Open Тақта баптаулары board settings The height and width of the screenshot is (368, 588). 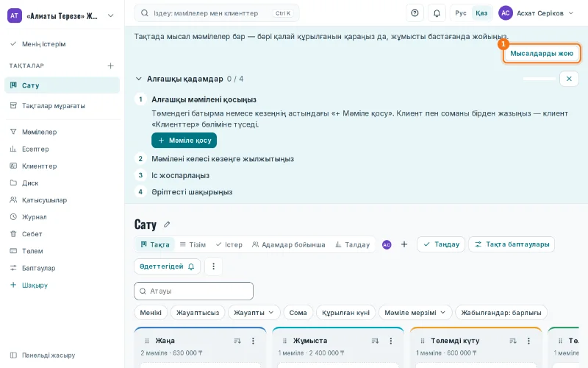[x=512, y=244]
